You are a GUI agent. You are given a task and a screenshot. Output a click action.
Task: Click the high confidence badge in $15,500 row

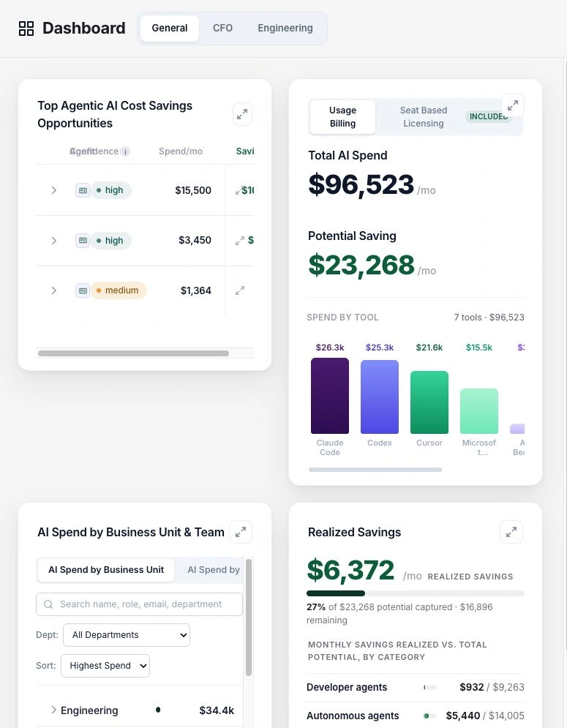pyautogui.click(x=111, y=190)
